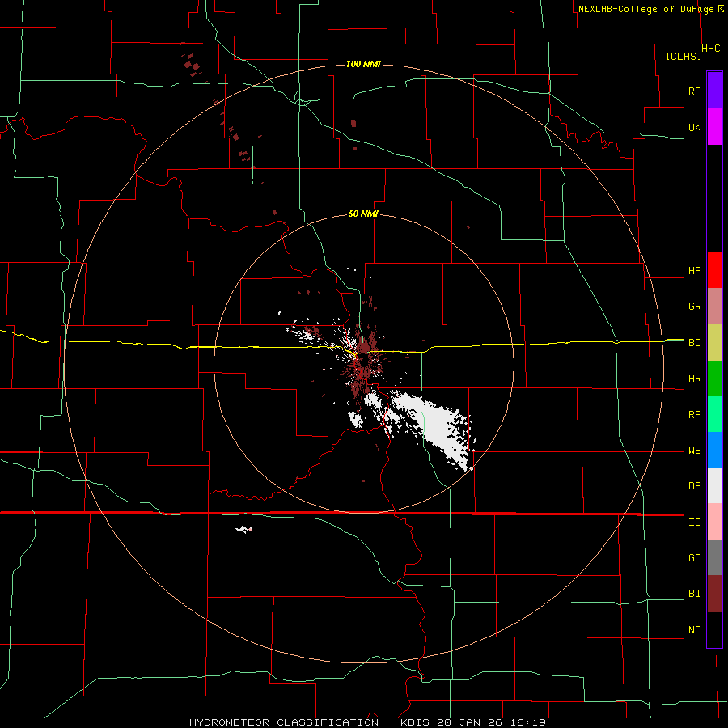Viewport: 728px width, 728px height.
Task: Click the RA legend label
Action: (x=694, y=414)
